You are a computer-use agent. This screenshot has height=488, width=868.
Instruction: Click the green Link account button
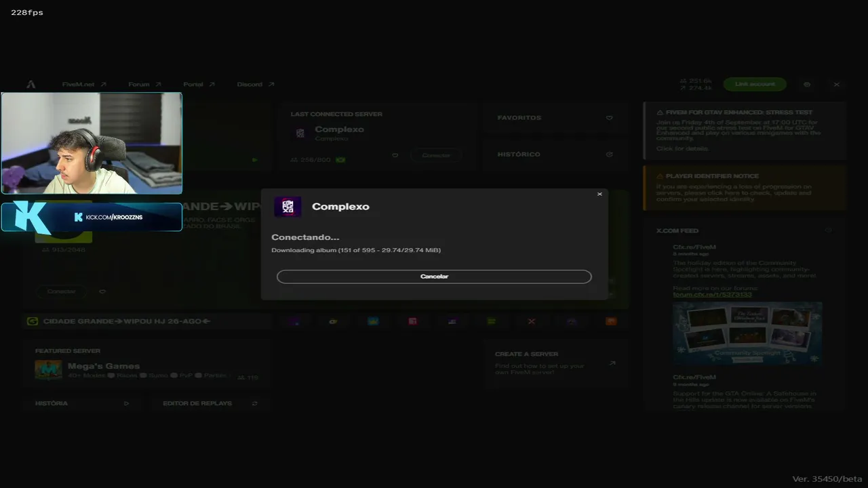point(755,84)
